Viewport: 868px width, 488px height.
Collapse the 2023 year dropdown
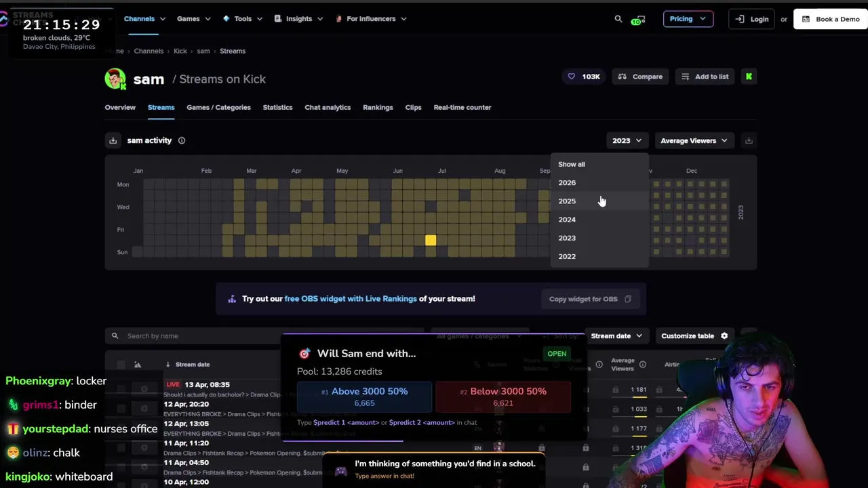click(627, 140)
